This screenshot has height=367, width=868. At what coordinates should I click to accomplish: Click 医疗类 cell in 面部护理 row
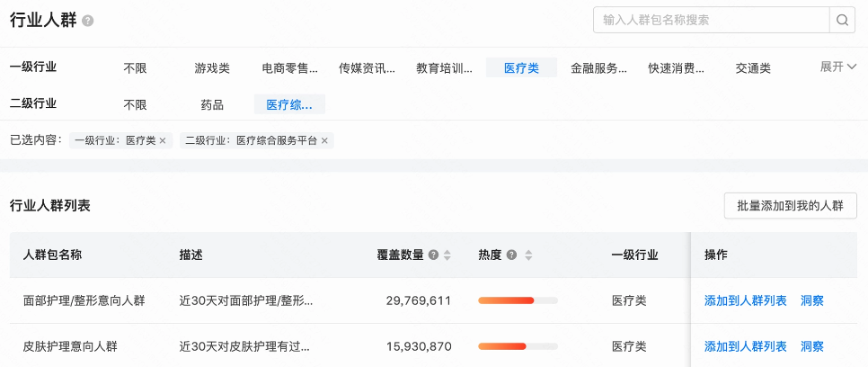click(x=629, y=301)
